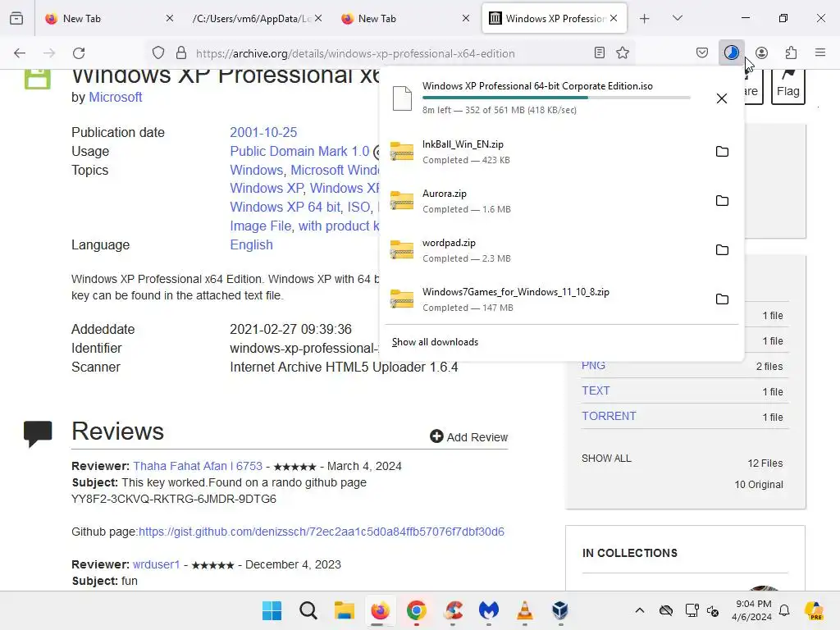Open the TORRENT download option
Viewport: 840px width, 630px height.
(609, 416)
